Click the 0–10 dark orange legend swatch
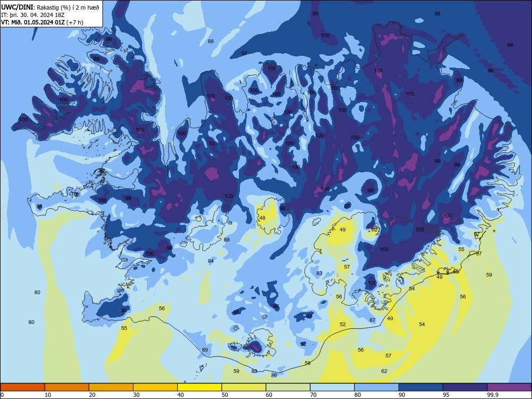 point(22,387)
